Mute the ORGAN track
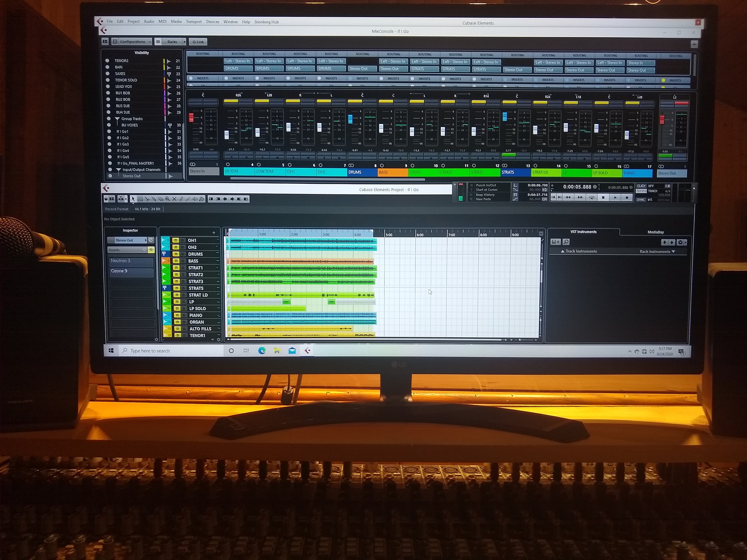The width and height of the screenshot is (747, 560). [x=177, y=322]
